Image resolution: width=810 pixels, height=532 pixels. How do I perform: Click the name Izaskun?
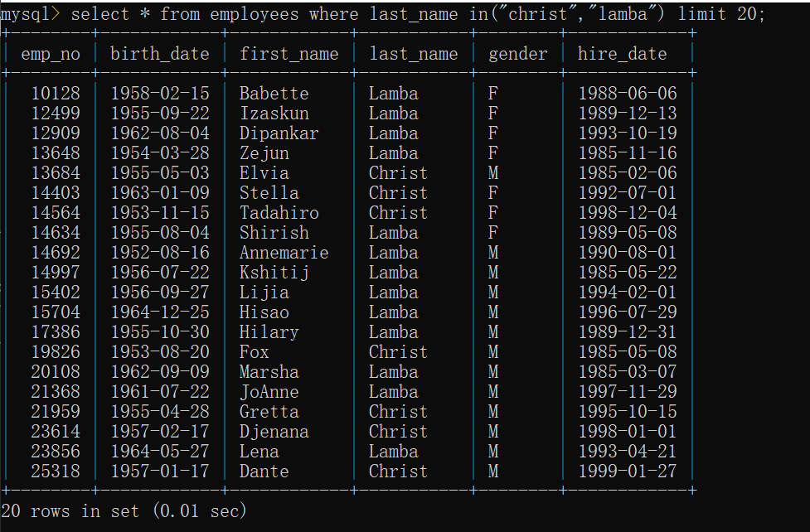274,114
